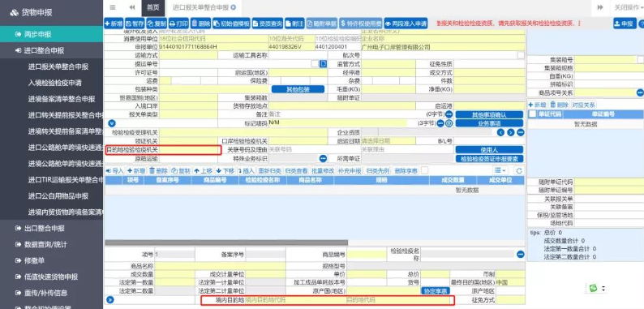Viewport: 644px width, 309px height.
Task: Open the document icon next to 提运单号 field
Action: pos(324,63)
